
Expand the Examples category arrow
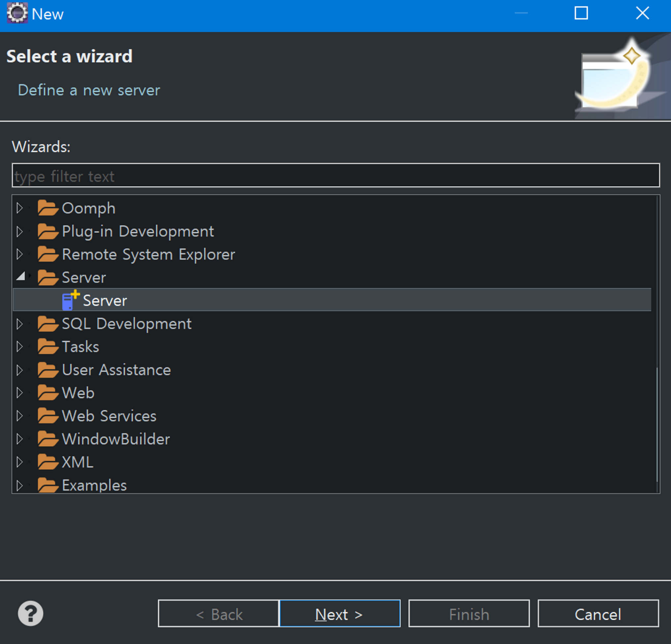pos(19,485)
